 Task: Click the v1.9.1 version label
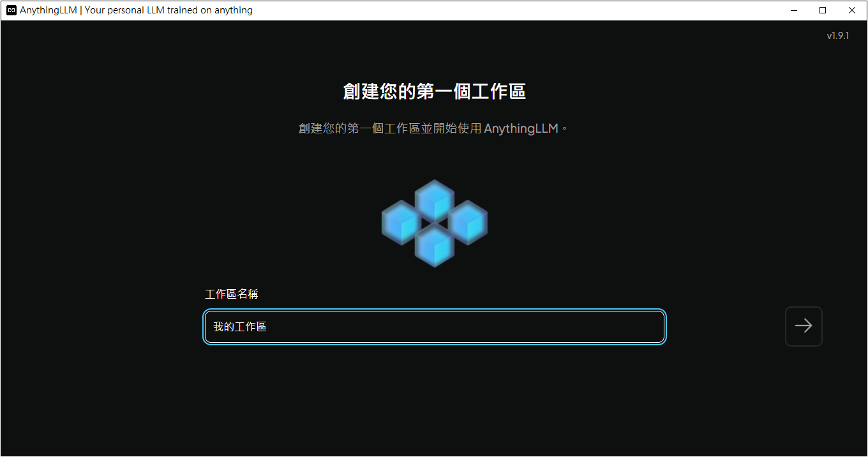pos(837,36)
